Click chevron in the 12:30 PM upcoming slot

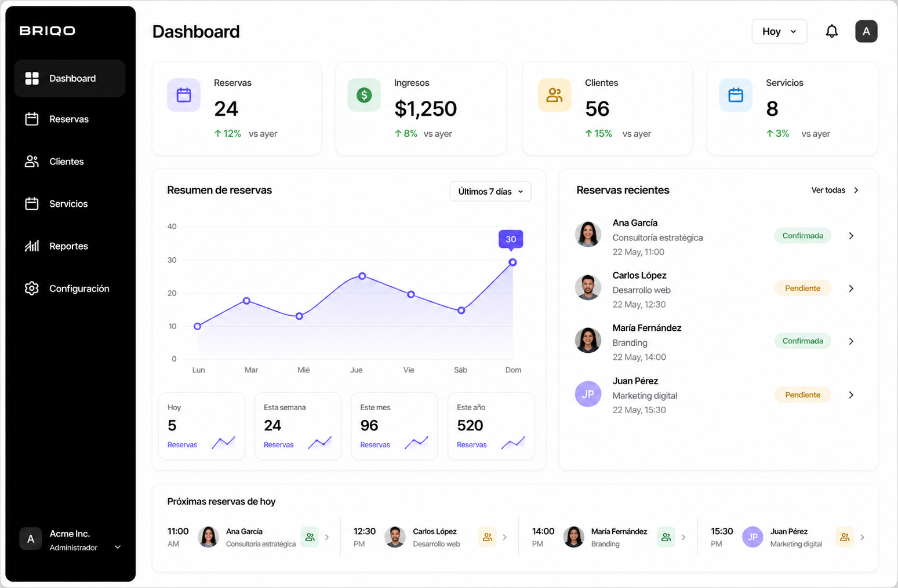tap(505, 538)
